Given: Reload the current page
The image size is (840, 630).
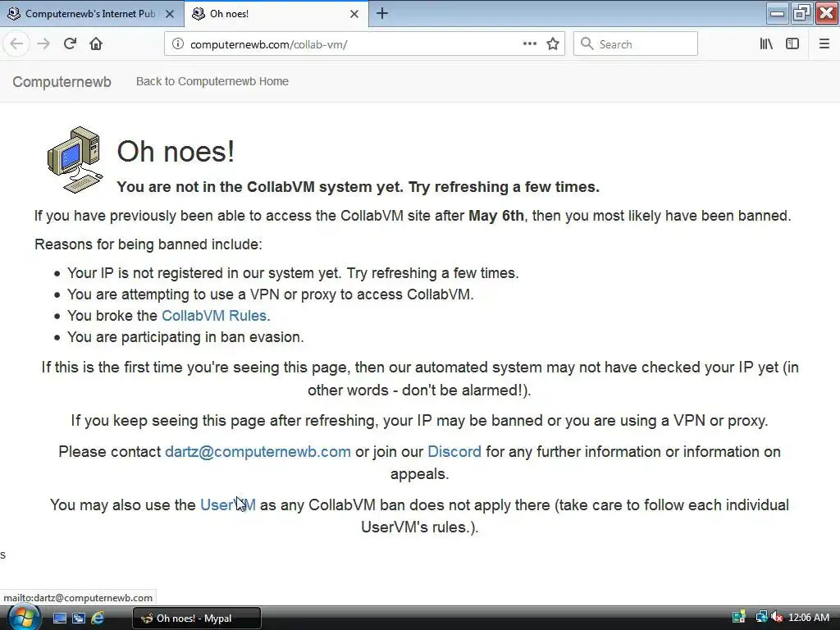Looking at the screenshot, I should [x=70, y=44].
